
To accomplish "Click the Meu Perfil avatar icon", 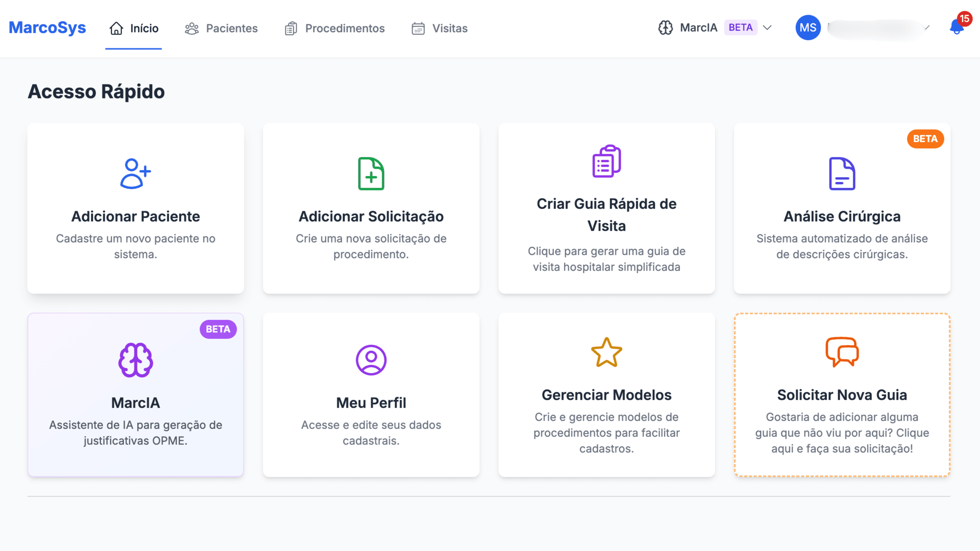I will 371,359.
